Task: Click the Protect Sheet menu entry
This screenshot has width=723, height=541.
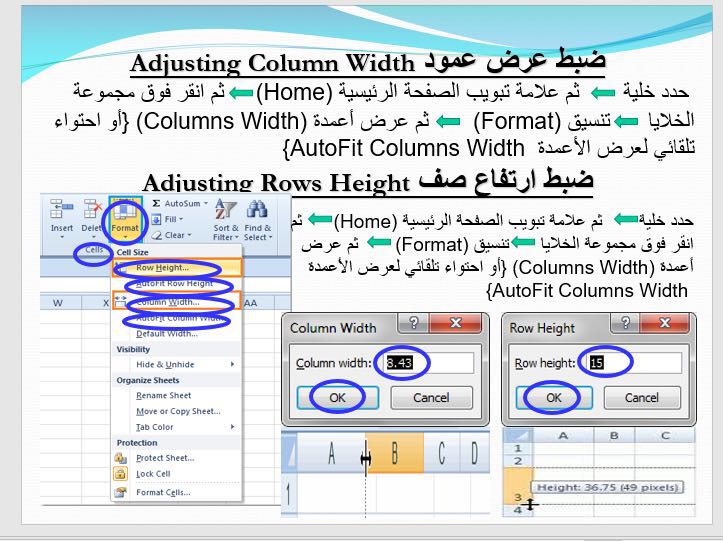Action: [x=165, y=458]
